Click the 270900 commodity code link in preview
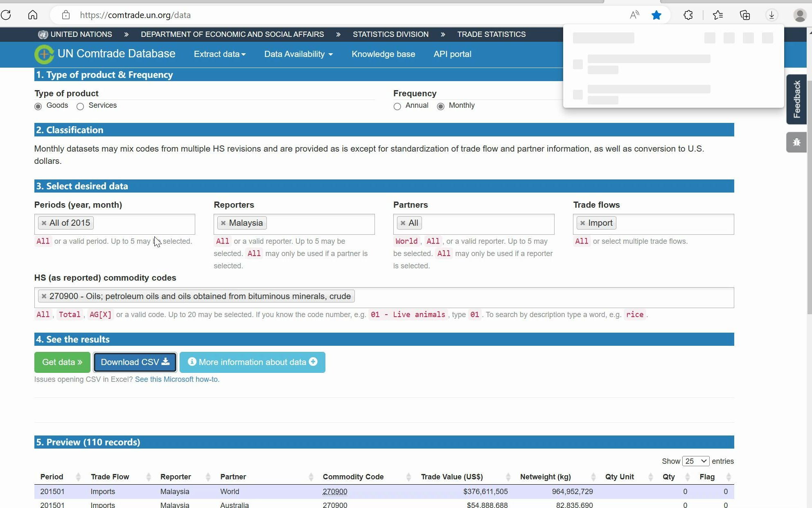Image resolution: width=812 pixels, height=508 pixels. 335,491
